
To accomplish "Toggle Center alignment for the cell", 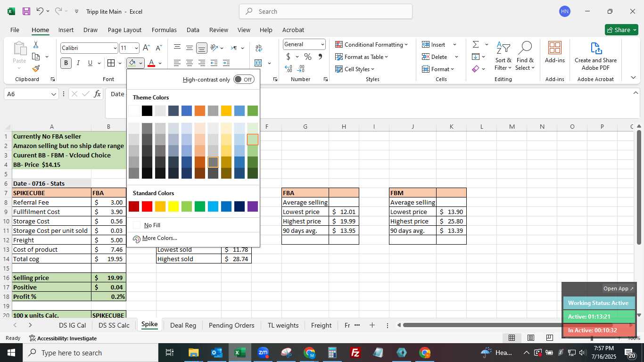I will (189, 63).
